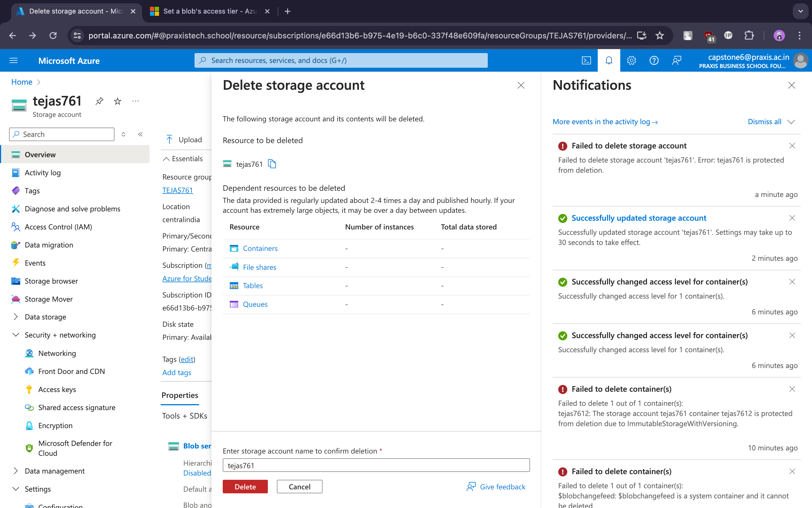Open portal Settings gear icon
This screenshot has width=812, height=508.
pos(631,60)
